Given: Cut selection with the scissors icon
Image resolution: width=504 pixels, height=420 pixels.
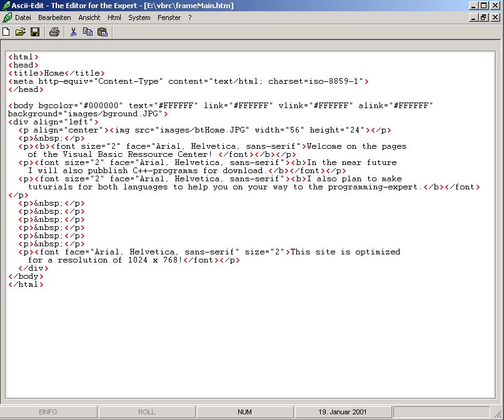Looking at the screenshot, I should [x=73, y=32].
